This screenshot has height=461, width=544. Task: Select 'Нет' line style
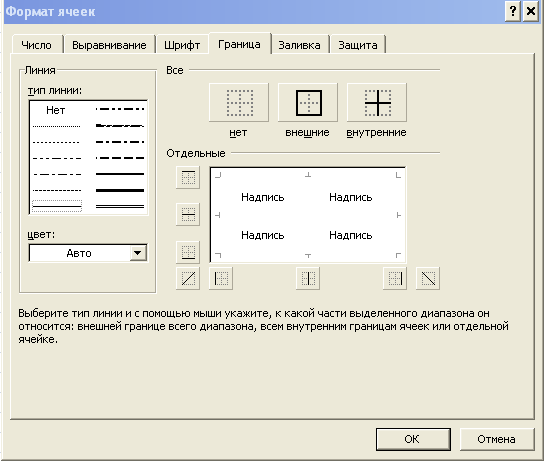[x=56, y=110]
